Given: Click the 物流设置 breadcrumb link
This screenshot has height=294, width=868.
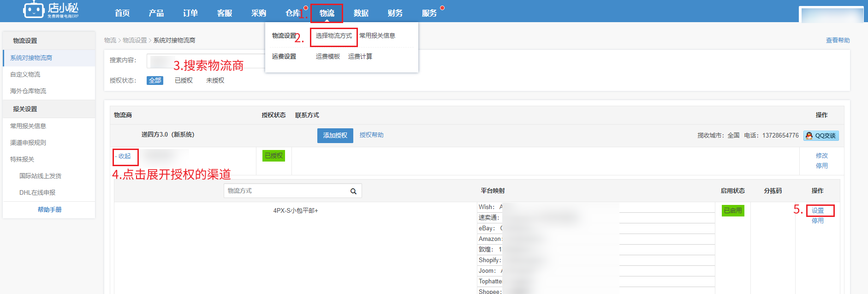Looking at the screenshot, I should [135, 40].
